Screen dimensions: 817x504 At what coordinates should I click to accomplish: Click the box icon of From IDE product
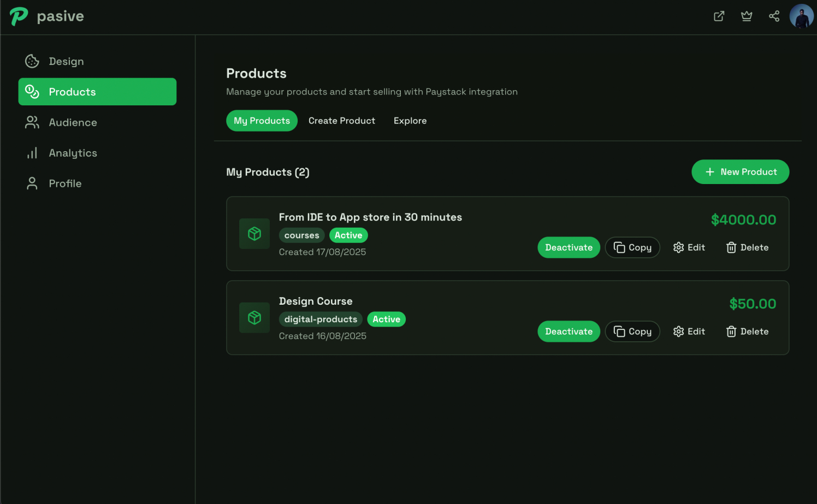coord(254,234)
